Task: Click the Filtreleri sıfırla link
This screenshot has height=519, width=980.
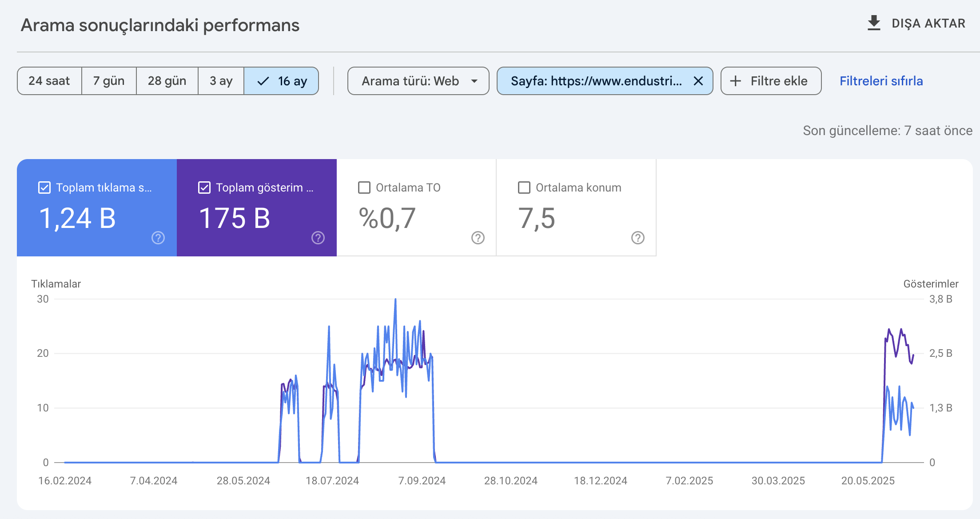Action: 881,81
